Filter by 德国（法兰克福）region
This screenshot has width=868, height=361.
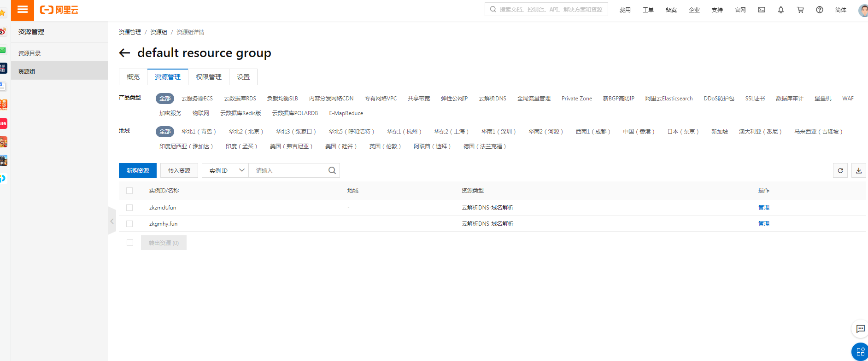[x=485, y=146]
